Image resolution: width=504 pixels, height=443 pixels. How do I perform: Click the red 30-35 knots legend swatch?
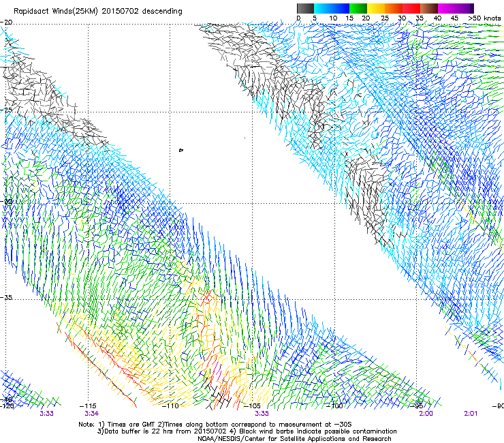click(411, 8)
